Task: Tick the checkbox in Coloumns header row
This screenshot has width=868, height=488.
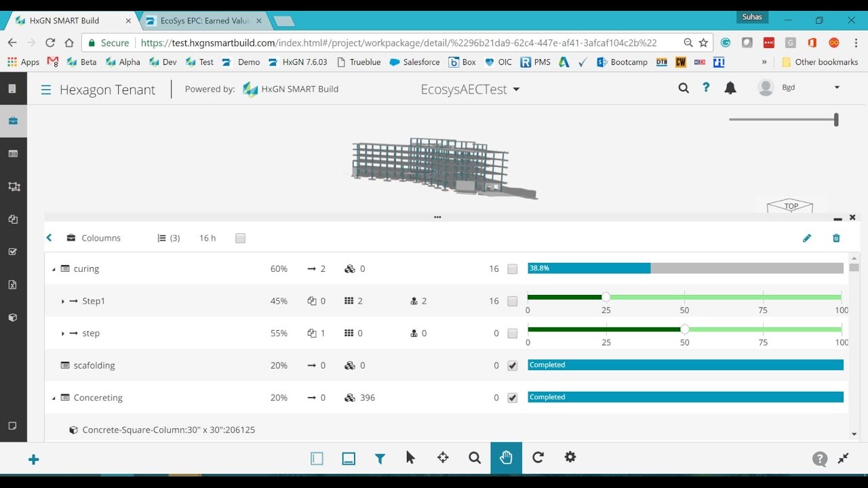Action: [x=240, y=238]
